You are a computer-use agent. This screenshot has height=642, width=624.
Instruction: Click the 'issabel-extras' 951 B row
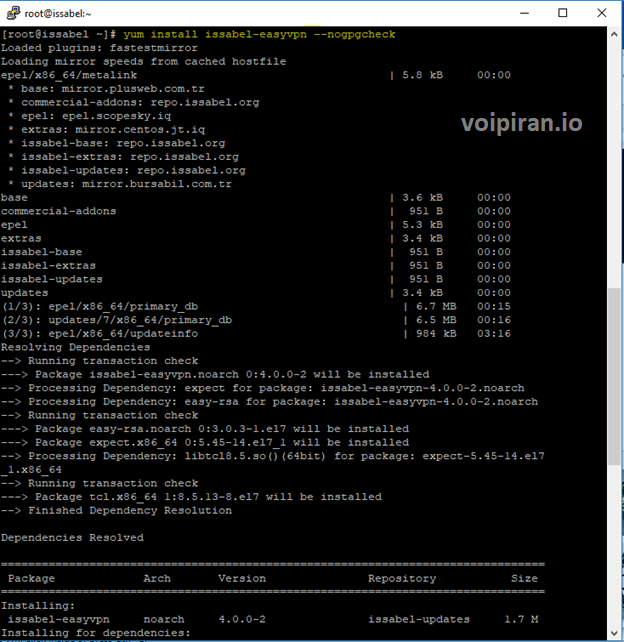[x=255, y=266]
